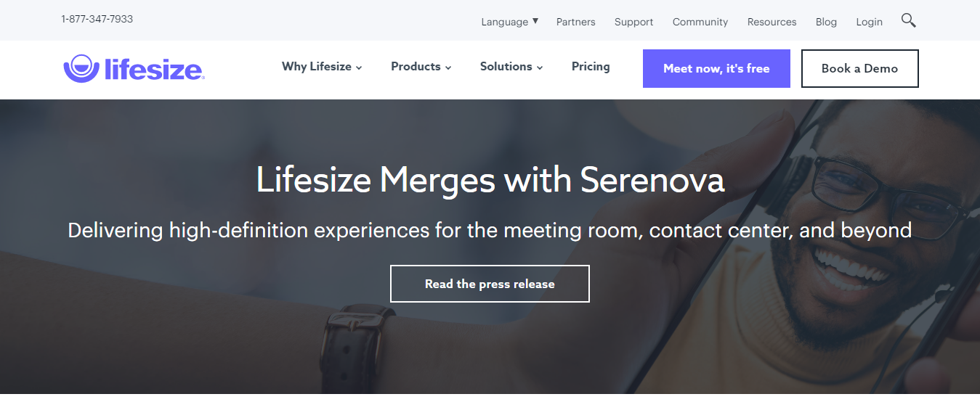The width and height of the screenshot is (980, 402).
Task: Click the Book a Demo button
Action: point(859,68)
